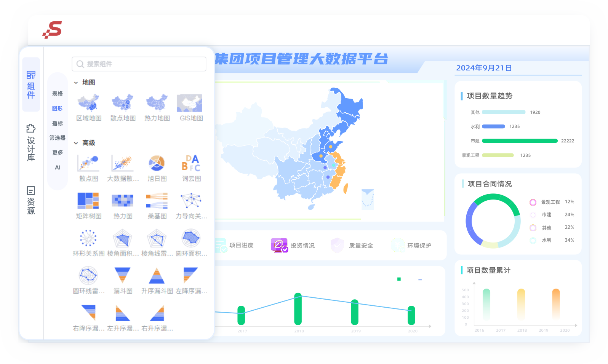
Task: Select the GIS地图 component icon
Action: (190, 103)
